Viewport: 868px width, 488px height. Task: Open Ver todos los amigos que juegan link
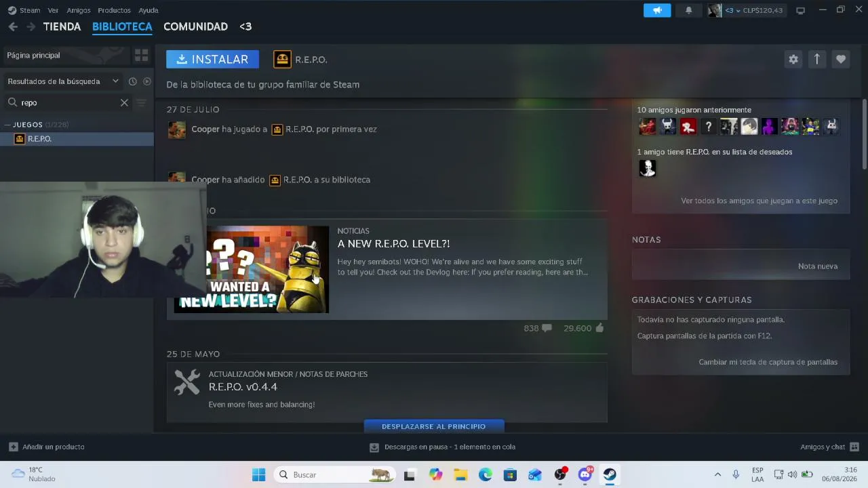point(759,201)
